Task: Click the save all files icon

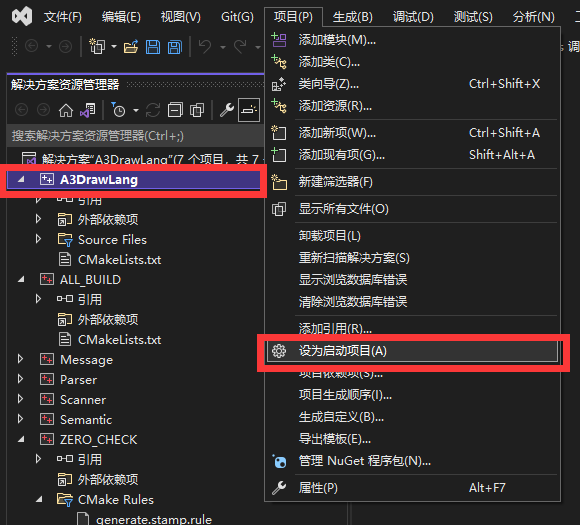Action: 175,47
